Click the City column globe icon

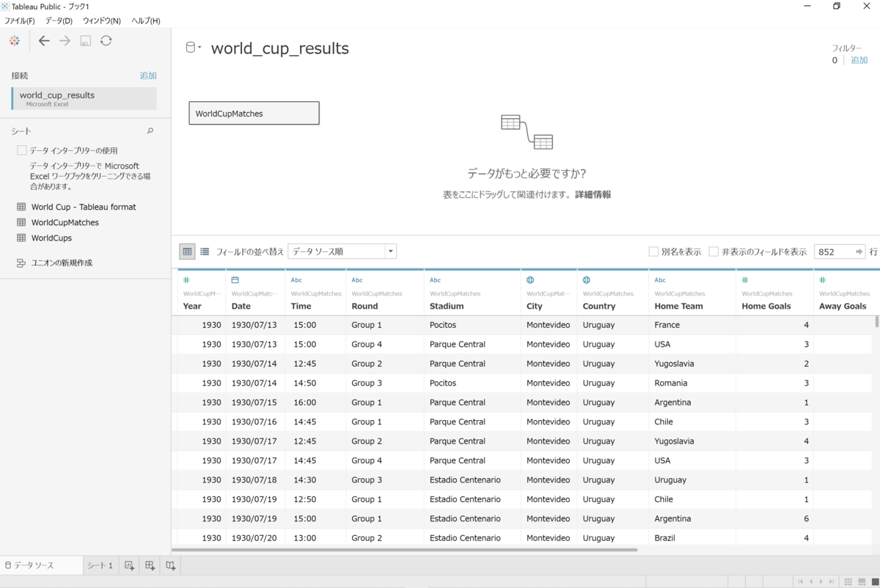click(x=530, y=280)
